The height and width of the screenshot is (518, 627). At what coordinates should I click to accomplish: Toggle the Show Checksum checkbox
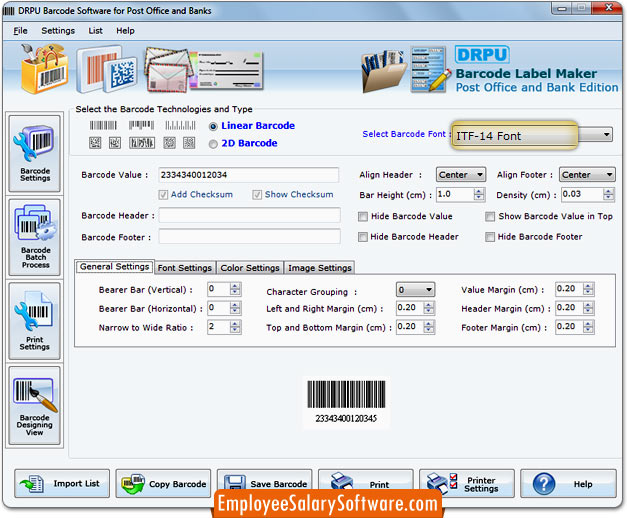click(x=257, y=195)
